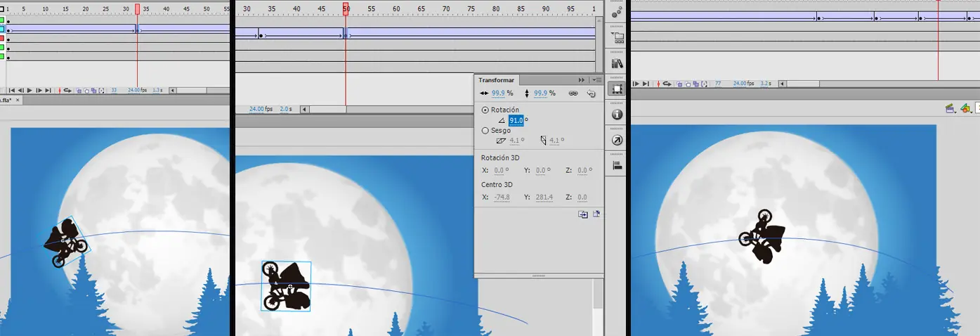
Task: Open edit scene dropdown clapper icon
Action: 950,108
